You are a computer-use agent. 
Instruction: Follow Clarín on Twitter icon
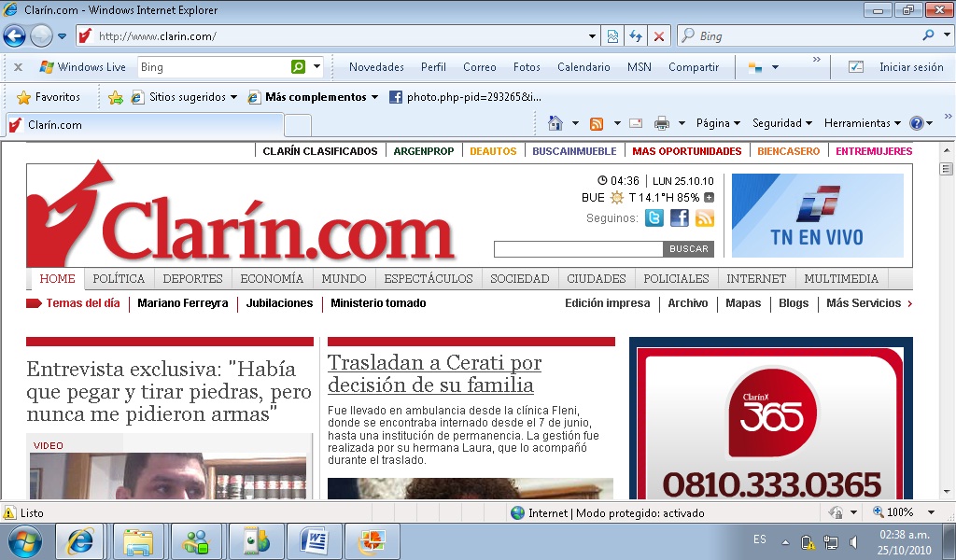click(654, 217)
